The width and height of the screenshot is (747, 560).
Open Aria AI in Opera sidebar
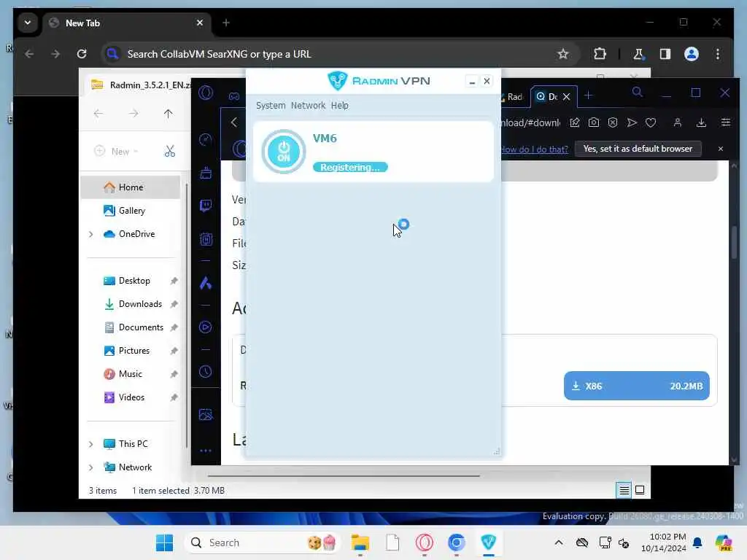[206, 284]
